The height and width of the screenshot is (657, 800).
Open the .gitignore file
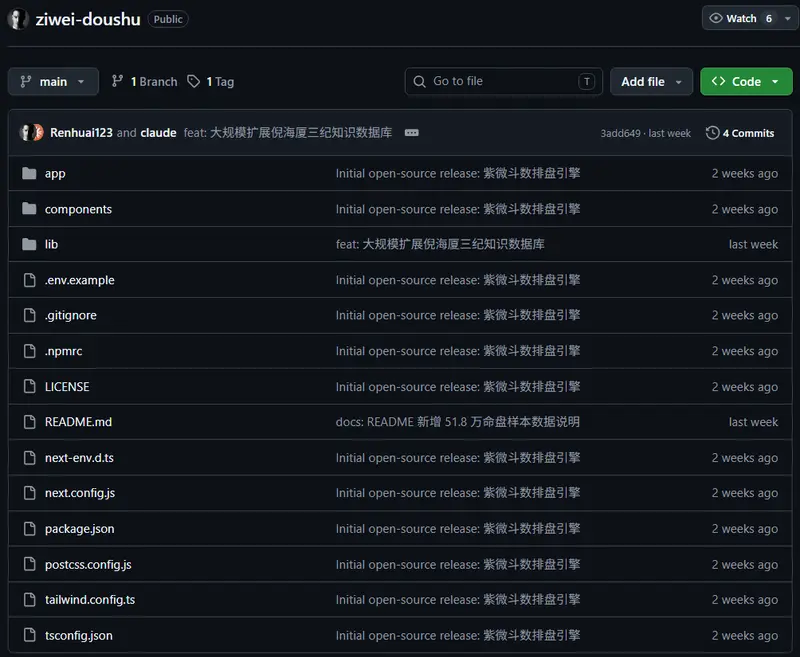(70, 315)
